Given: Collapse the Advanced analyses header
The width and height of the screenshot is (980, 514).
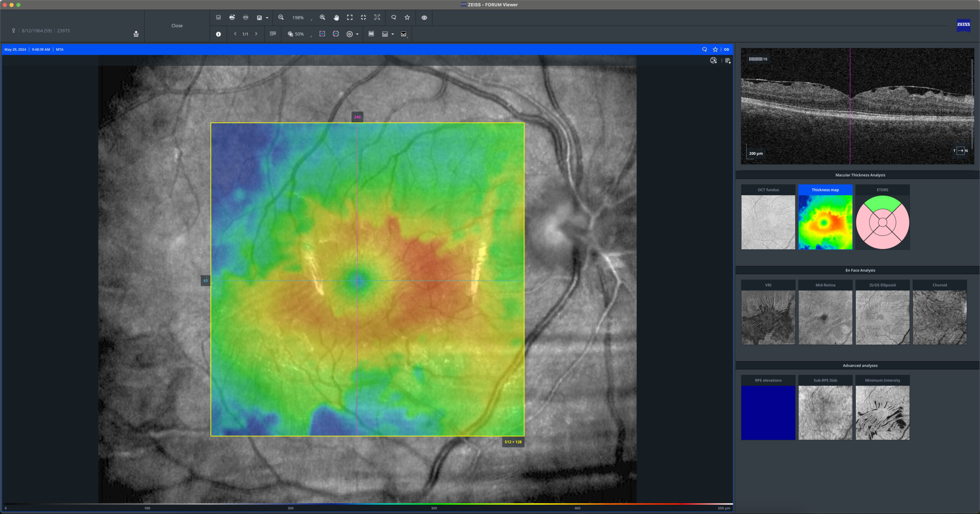Looking at the screenshot, I should pyautogui.click(x=857, y=366).
